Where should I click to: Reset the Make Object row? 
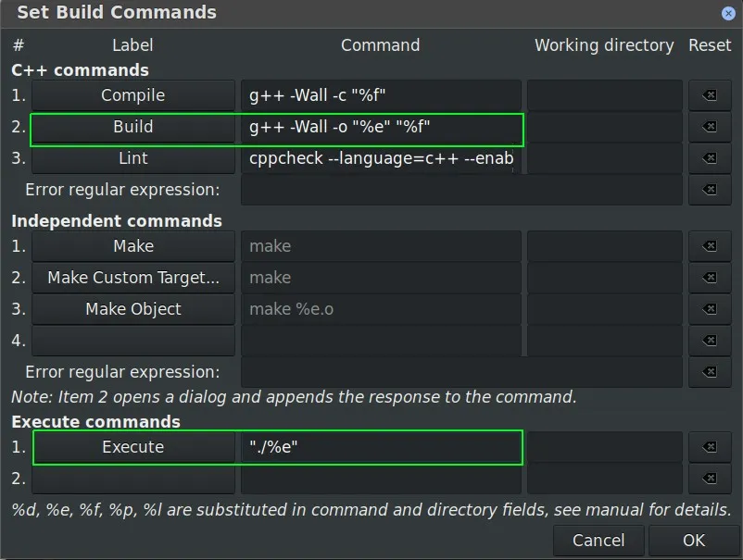pos(710,309)
